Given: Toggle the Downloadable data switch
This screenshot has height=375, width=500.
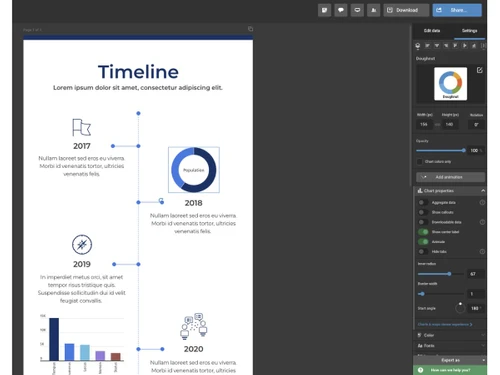Looking at the screenshot, I should point(423,222).
